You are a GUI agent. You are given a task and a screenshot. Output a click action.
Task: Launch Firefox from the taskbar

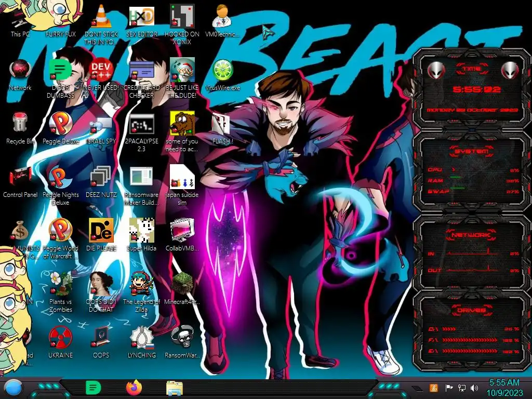coord(134,388)
